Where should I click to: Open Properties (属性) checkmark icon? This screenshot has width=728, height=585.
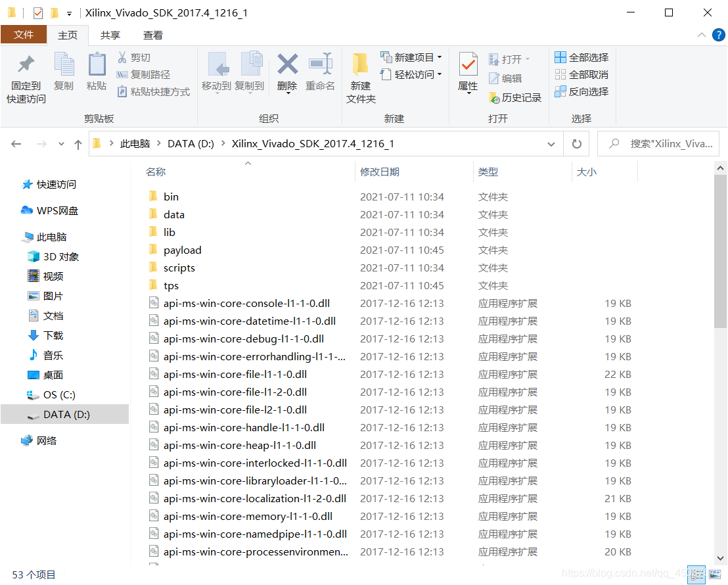468,72
